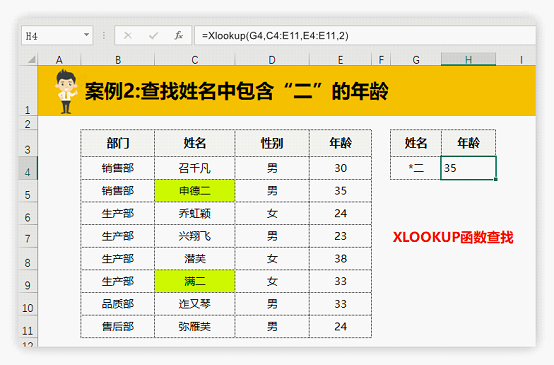Select the 销售部 cell in row 4

[118, 168]
